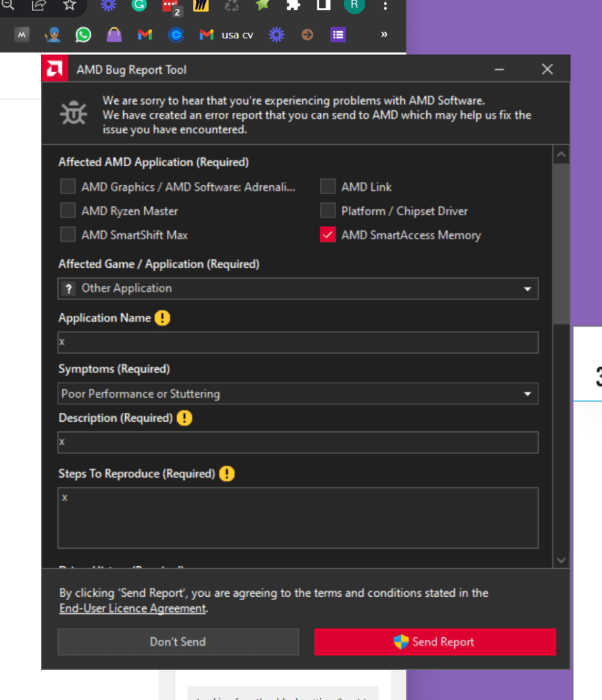This screenshot has width=602, height=700.
Task: Click the green star extension icon
Action: [x=262, y=5]
